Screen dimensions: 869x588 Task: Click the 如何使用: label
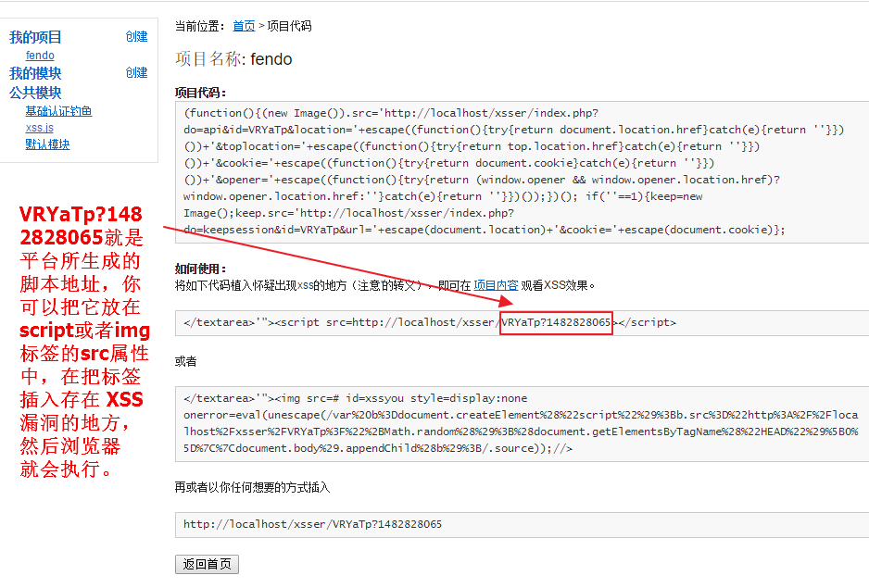201,269
